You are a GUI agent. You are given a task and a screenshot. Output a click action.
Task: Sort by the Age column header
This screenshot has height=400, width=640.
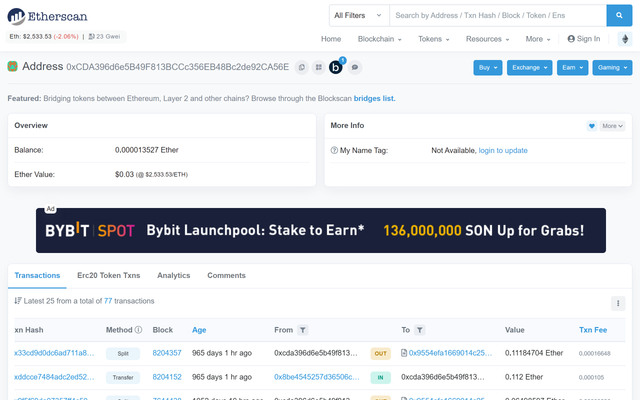(x=199, y=330)
